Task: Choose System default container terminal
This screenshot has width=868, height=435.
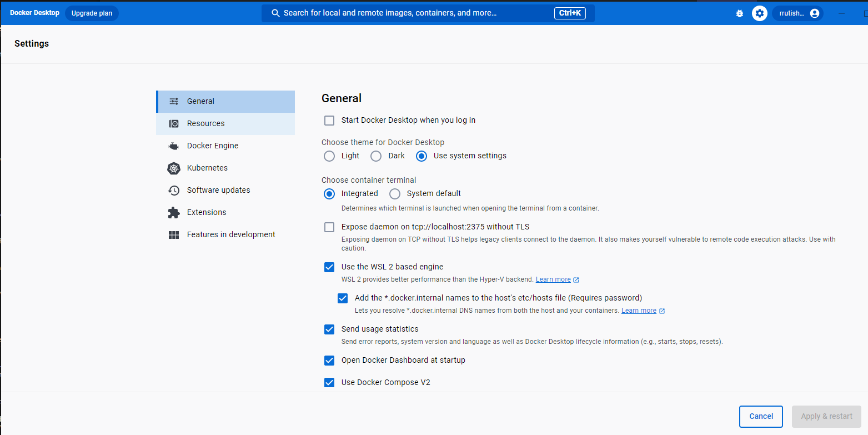Action: [x=394, y=193]
